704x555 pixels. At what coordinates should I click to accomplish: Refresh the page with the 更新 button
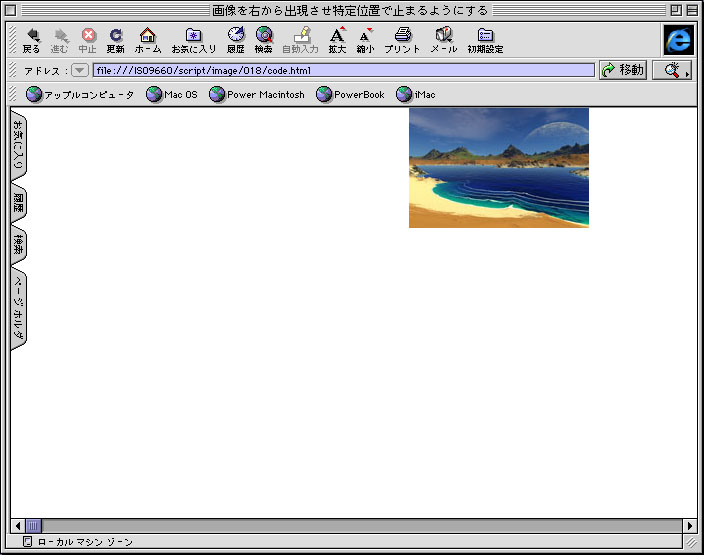115,40
